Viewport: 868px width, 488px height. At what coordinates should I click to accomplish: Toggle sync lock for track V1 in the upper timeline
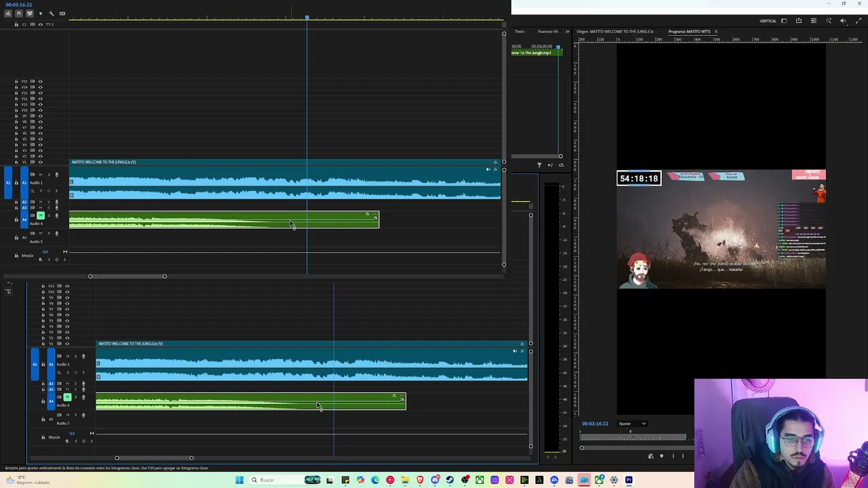(x=32, y=162)
